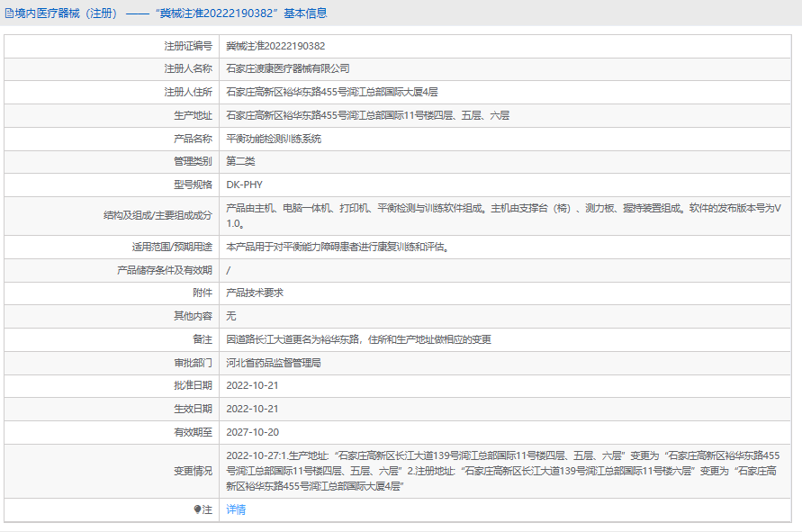
Task: Click the 其他内容 label
Action: point(193,316)
